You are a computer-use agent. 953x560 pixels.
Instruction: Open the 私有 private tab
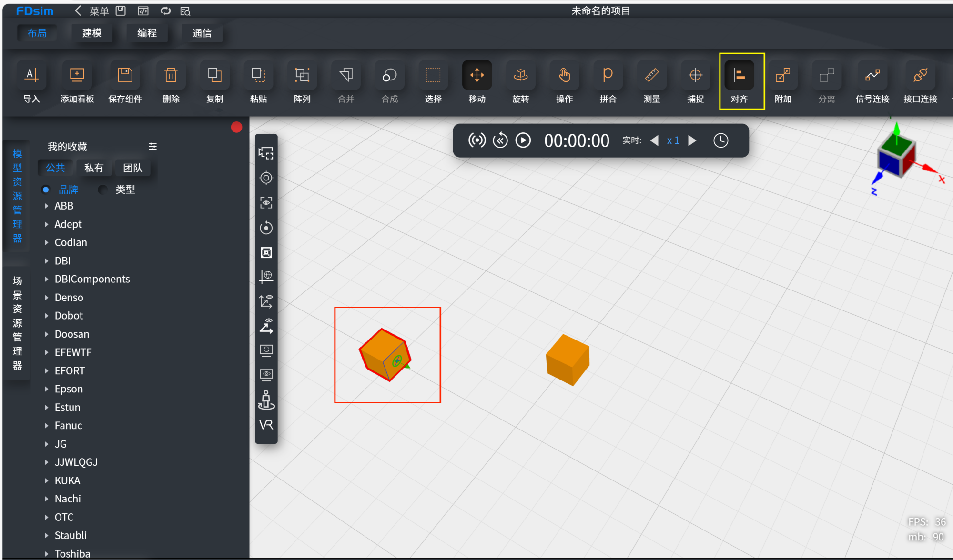coord(93,168)
